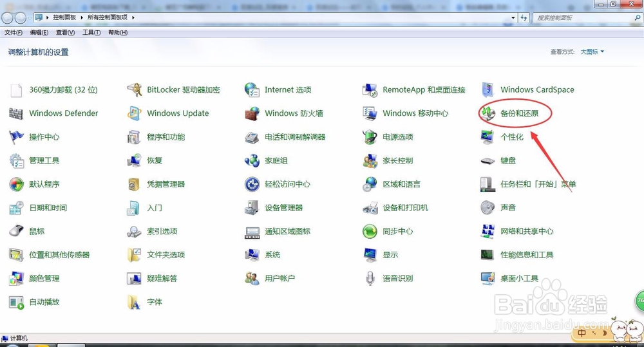Expand arrow after 控制面板 breadcrumb

82,17
